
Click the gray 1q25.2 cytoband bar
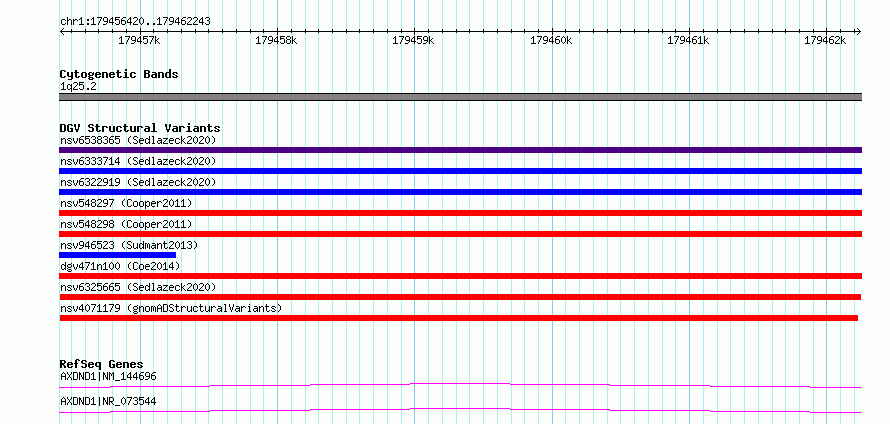(x=461, y=97)
